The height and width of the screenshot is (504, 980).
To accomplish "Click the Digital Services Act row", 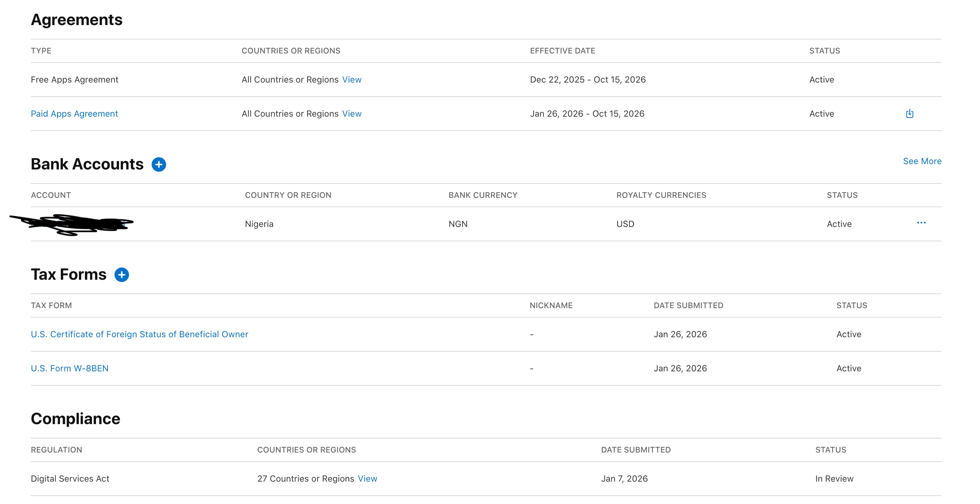I will coord(70,479).
